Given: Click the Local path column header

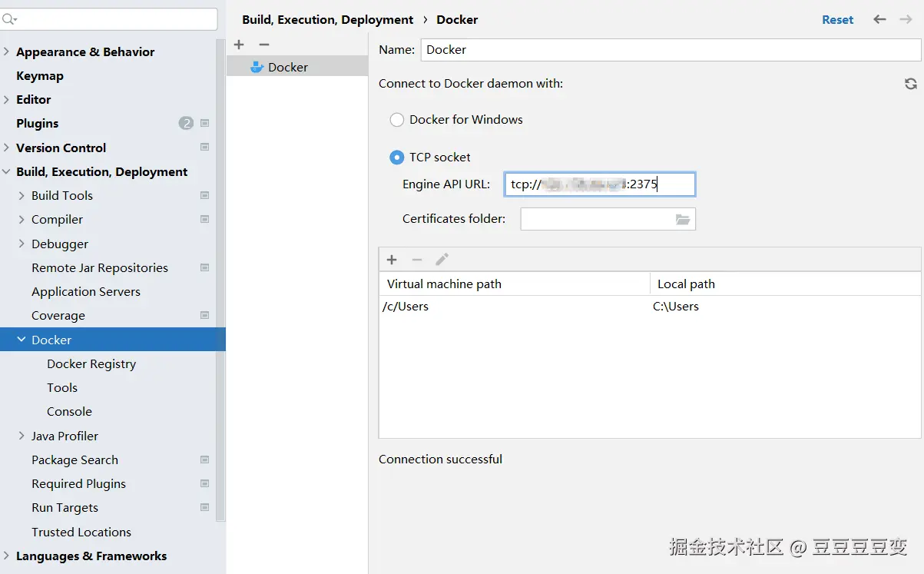Looking at the screenshot, I should click(785, 284).
